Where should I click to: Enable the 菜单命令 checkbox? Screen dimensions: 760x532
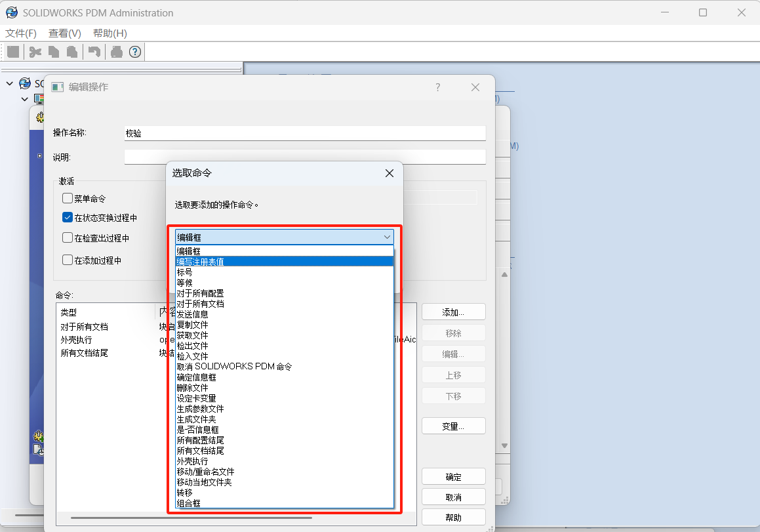(68, 198)
